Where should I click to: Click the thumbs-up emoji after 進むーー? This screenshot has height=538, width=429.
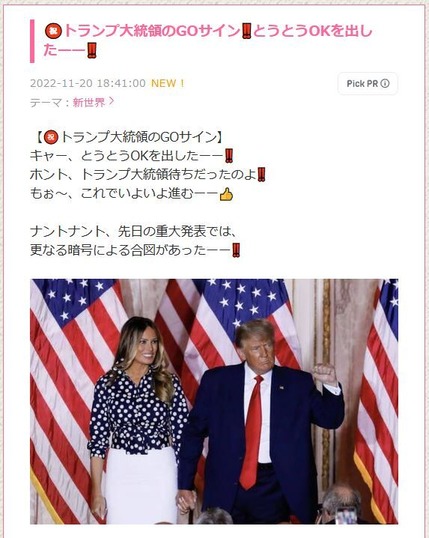(x=227, y=194)
